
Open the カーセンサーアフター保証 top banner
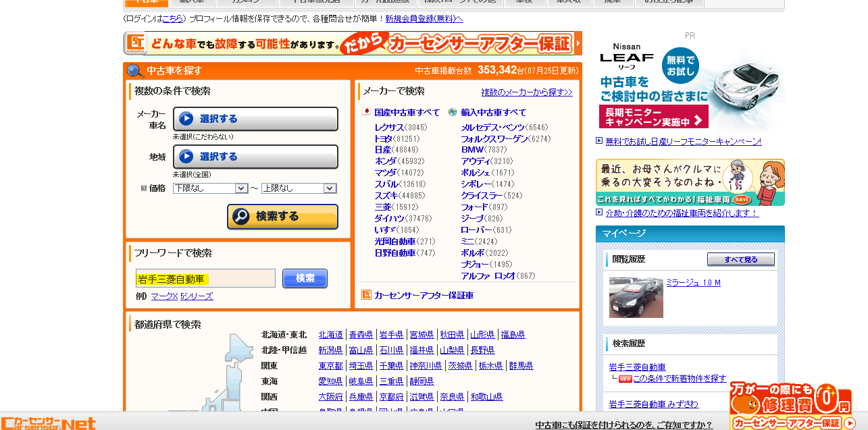tap(353, 43)
